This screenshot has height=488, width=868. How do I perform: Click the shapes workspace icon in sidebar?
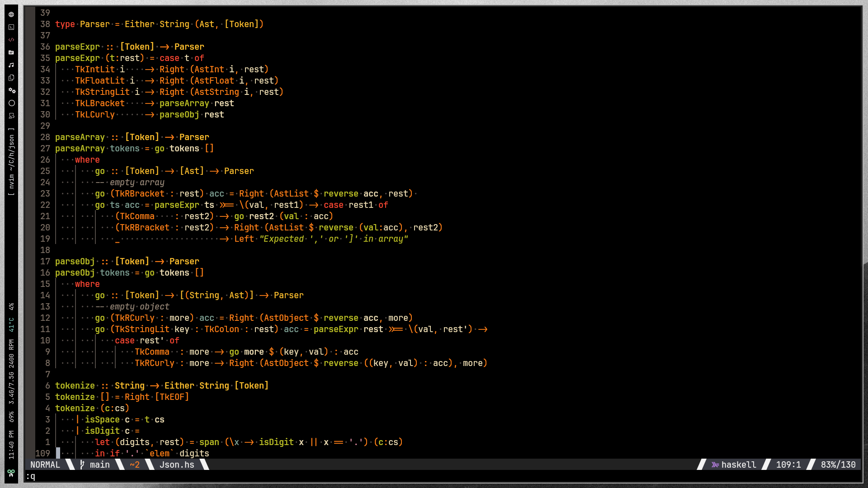pyautogui.click(x=11, y=116)
